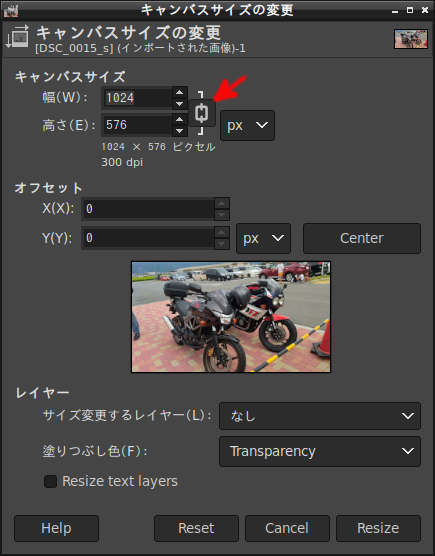Click the Y offset input field
The image size is (435, 556).
coord(148,238)
